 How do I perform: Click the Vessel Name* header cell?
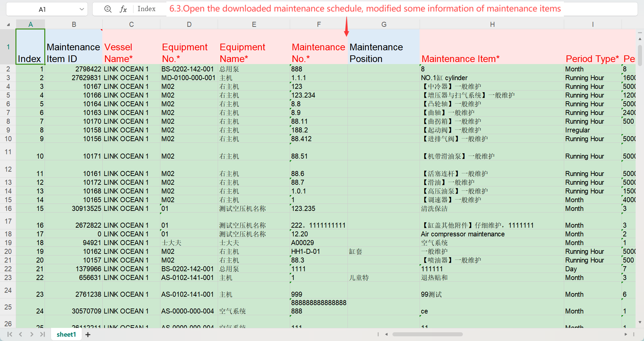coord(131,47)
